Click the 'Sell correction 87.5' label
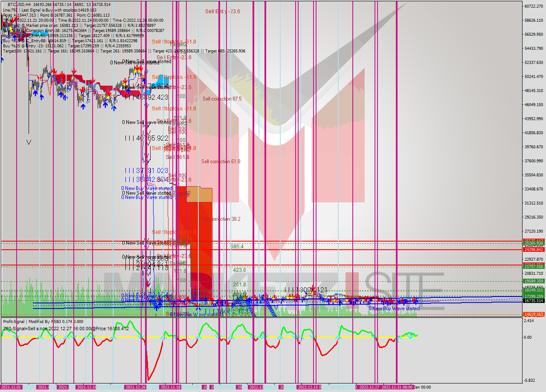The image size is (546, 392). pyautogui.click(x=222, y=99)
